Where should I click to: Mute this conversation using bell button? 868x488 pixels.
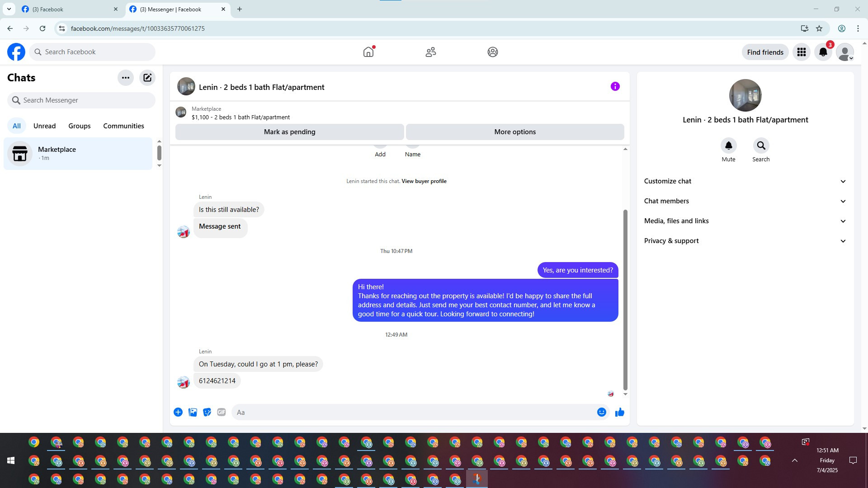pos(728,146)
